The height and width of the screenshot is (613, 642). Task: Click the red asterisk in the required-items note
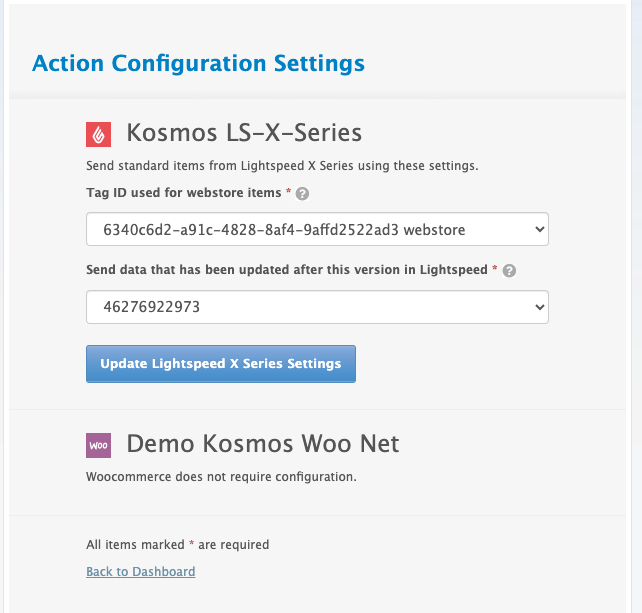pos(191,545)
